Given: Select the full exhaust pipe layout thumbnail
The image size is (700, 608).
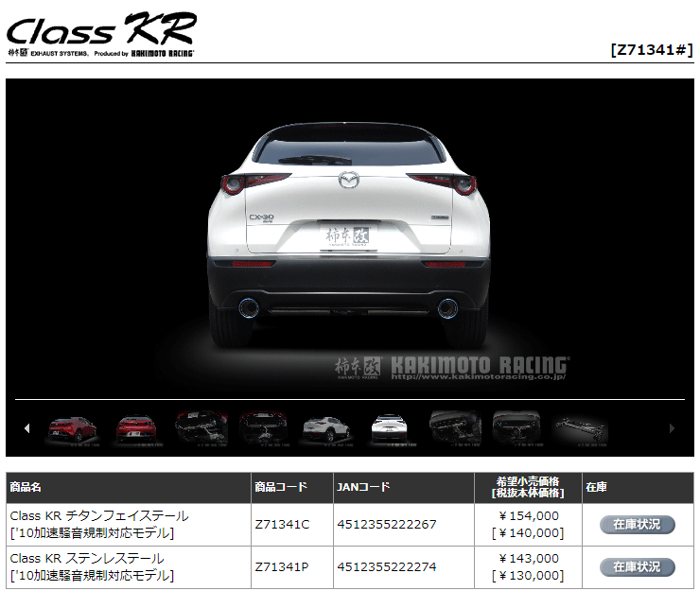Looking at the screenshot, I should [579, 428].
